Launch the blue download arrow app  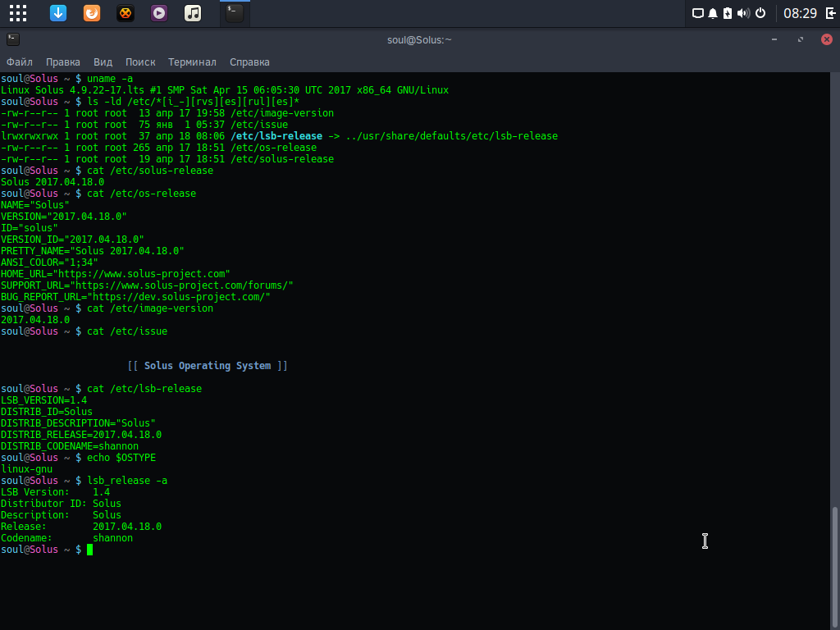tap(58, 13)
